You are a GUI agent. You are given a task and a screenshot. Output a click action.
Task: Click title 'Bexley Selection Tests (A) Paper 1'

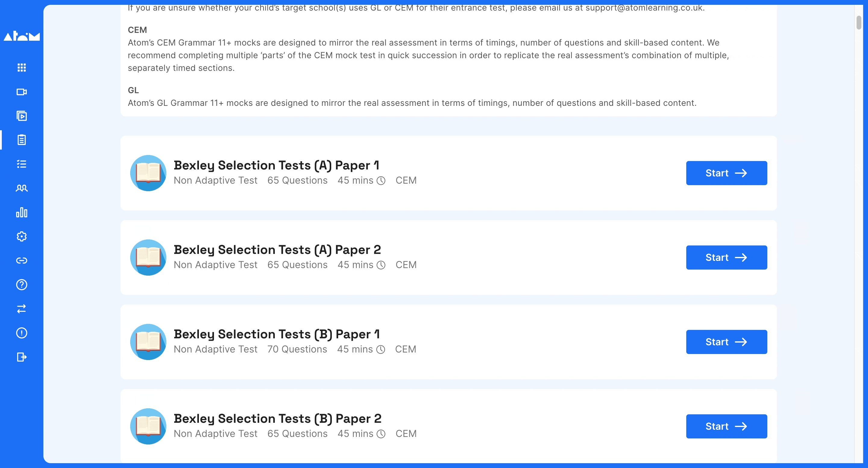(x=277, y=165)
